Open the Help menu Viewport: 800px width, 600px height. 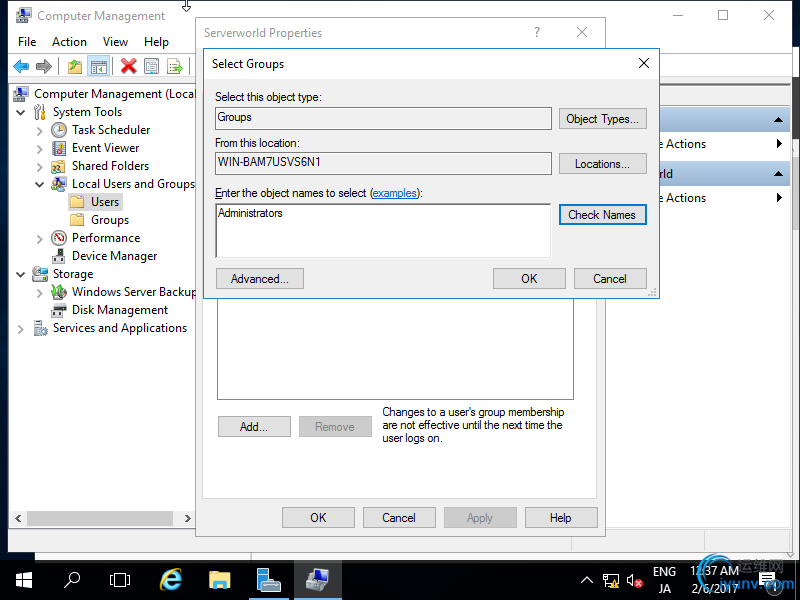pos(156,42)
